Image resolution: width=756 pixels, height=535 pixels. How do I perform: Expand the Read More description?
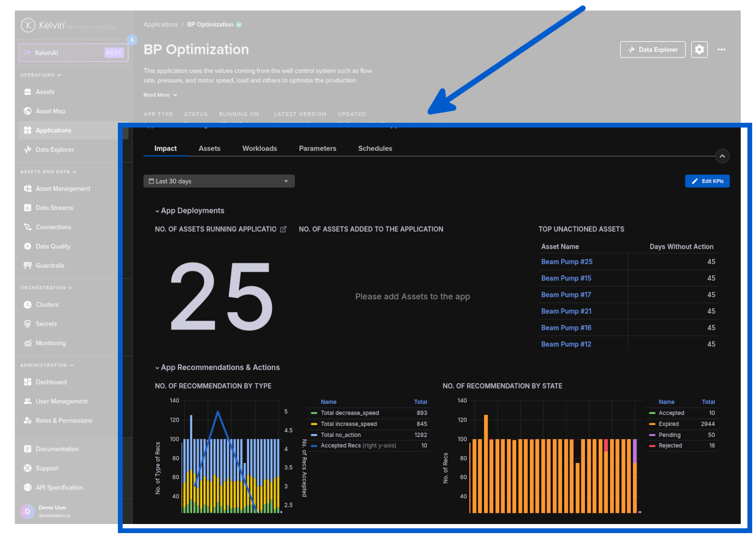160,95
